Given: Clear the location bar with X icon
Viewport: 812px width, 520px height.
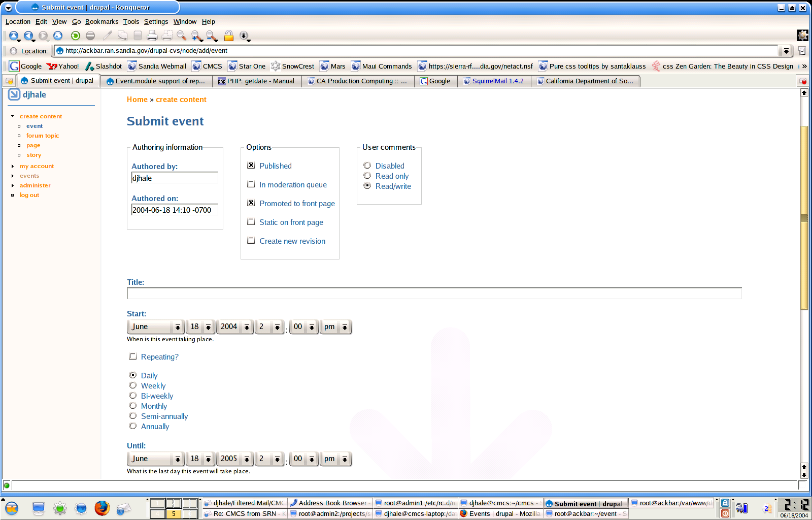Looking at the screenshot, I should coord(14,51).
